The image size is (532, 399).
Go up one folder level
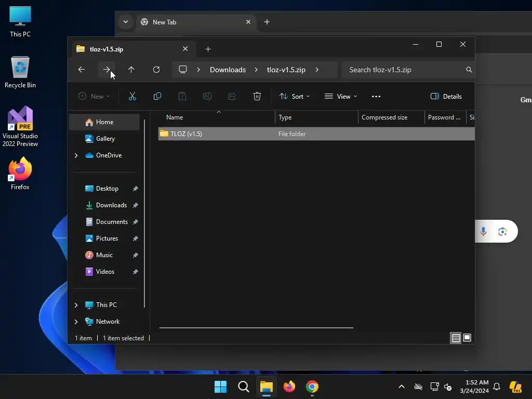[x=131, y=70]
